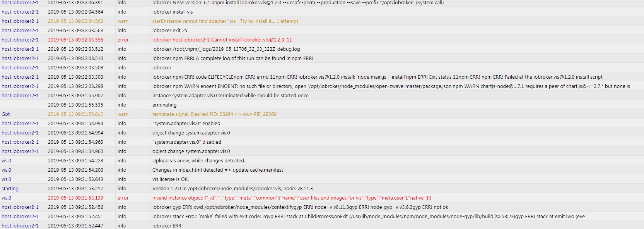The width and height of the screenshot is (644, 229).
Task: Click the message "iobroker install vis"
Action: 172,12
